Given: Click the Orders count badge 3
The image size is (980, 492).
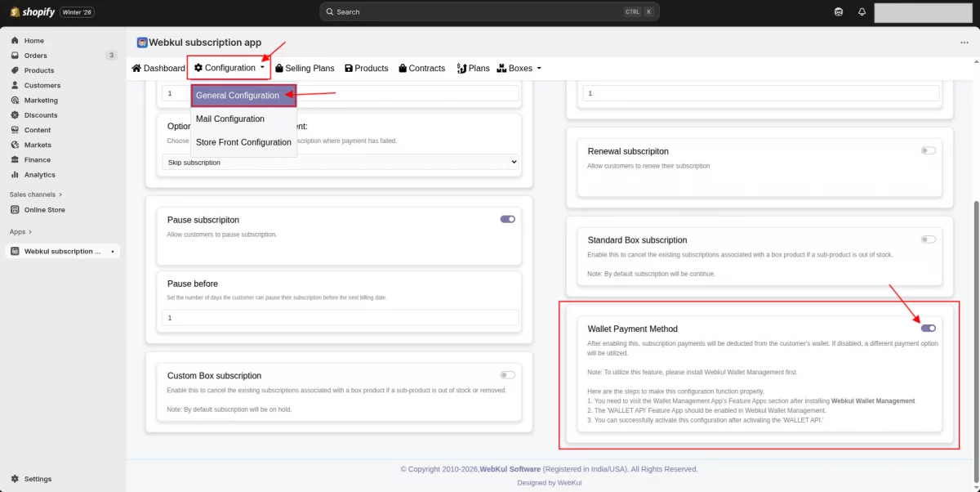Looking at the screenshot, I should click(x=111, y=56).
